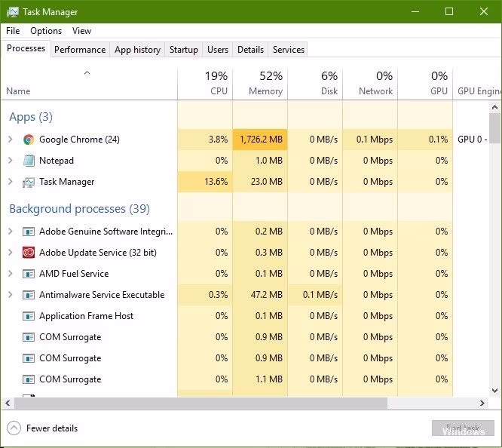
Task: Click the Fewer details arrow icon
Action: [14, 428]
